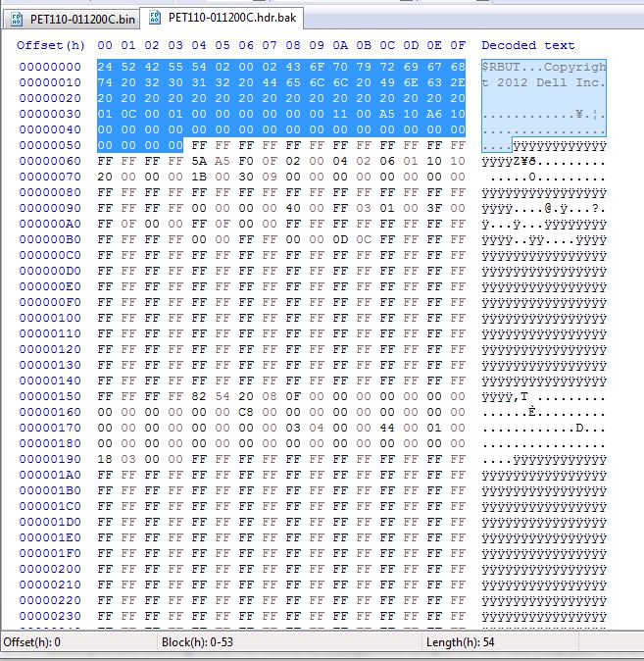
Task: Click decoded text in row 00000150
Action: click(544, 396)
